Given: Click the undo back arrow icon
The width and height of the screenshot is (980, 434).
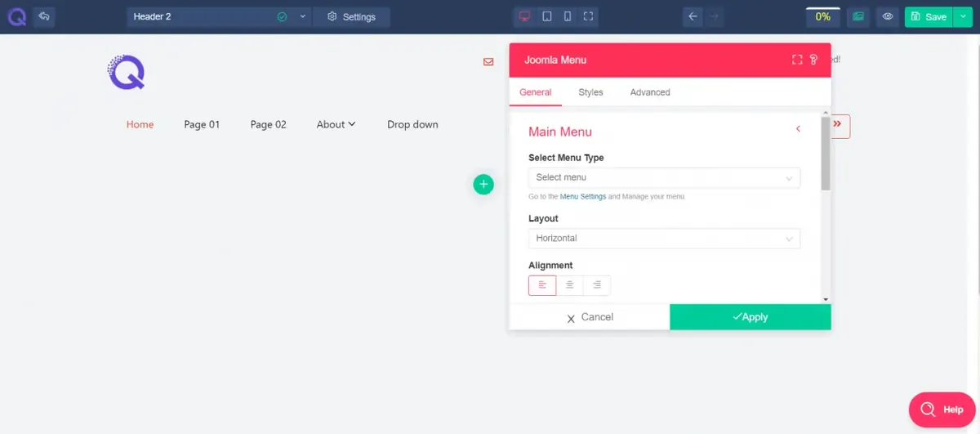Looking at the screenshot, I should 44,16.
